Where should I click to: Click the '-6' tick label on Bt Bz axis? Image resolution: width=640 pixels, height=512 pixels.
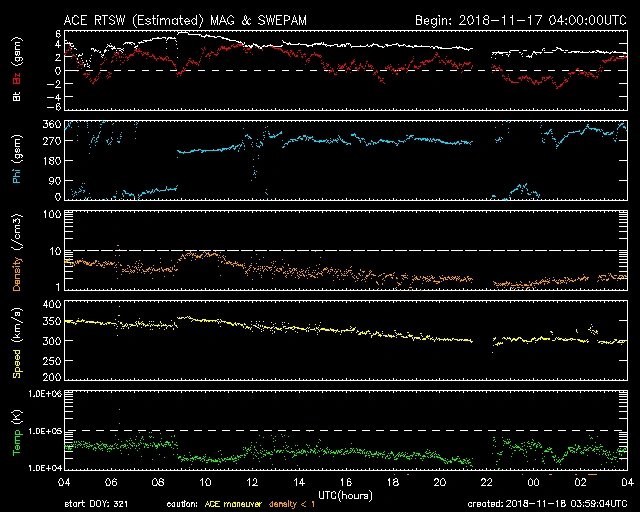tap(53, 107)
